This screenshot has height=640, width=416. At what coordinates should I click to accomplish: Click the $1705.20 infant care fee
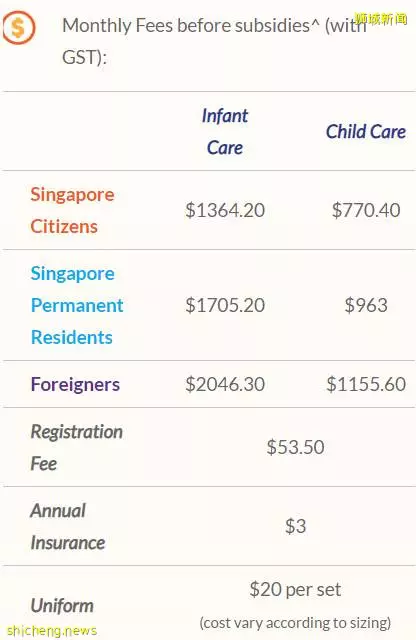coord(225,305)
